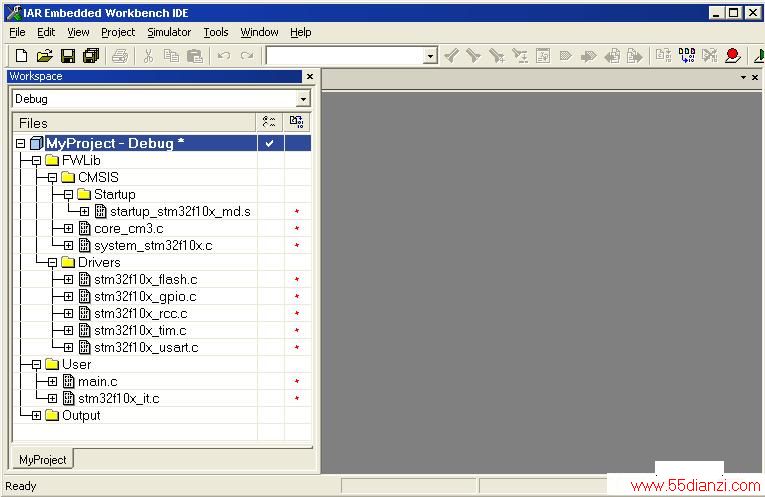Click the Replace icon in toolbar
Image resolution: width=765 pixels, height=497 pixels.
point(520,56)
